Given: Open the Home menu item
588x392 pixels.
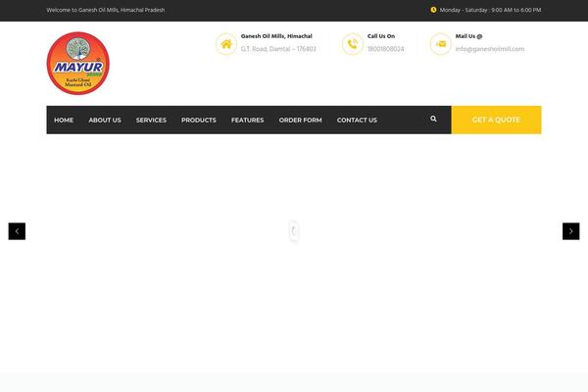Looking at the screenshot, I should click(64, 120).
